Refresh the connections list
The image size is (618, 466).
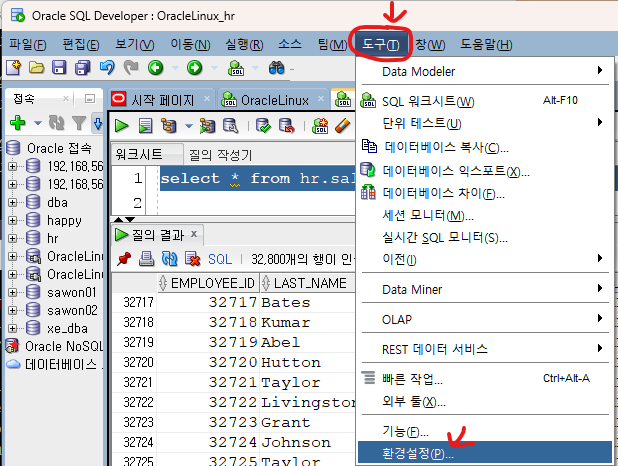(56, 123)
